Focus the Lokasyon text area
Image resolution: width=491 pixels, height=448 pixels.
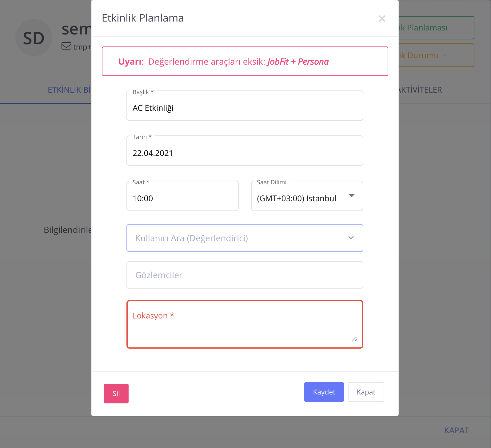245,326
